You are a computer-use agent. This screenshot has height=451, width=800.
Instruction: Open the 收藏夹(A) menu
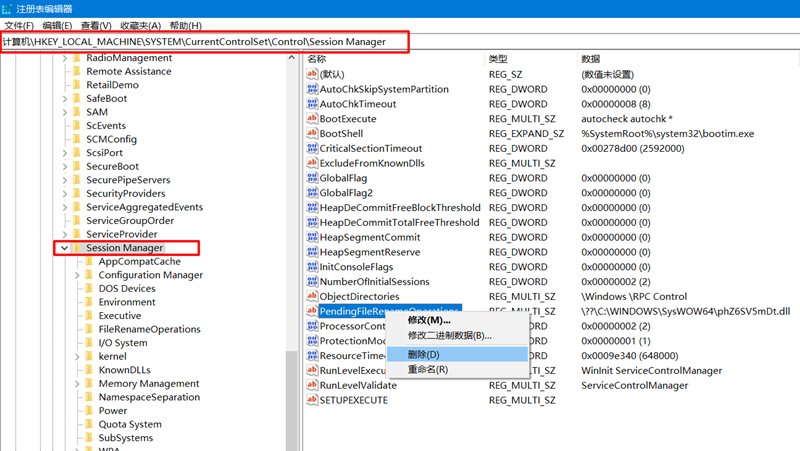[141, 25]
